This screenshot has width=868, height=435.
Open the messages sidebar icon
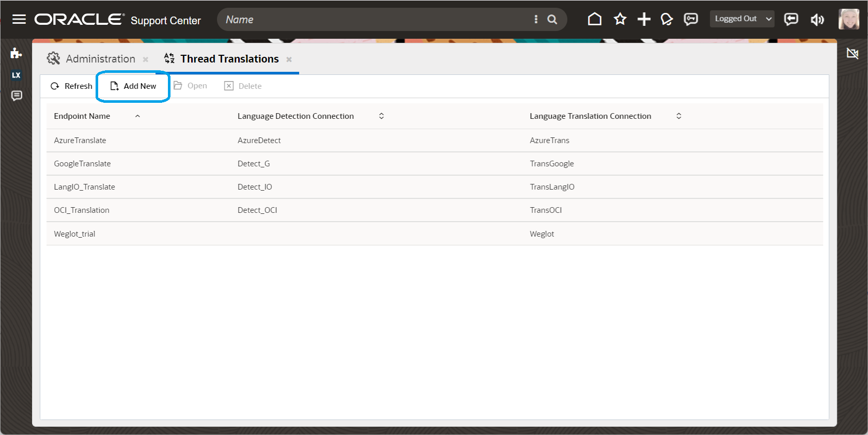tap(17, 96)
